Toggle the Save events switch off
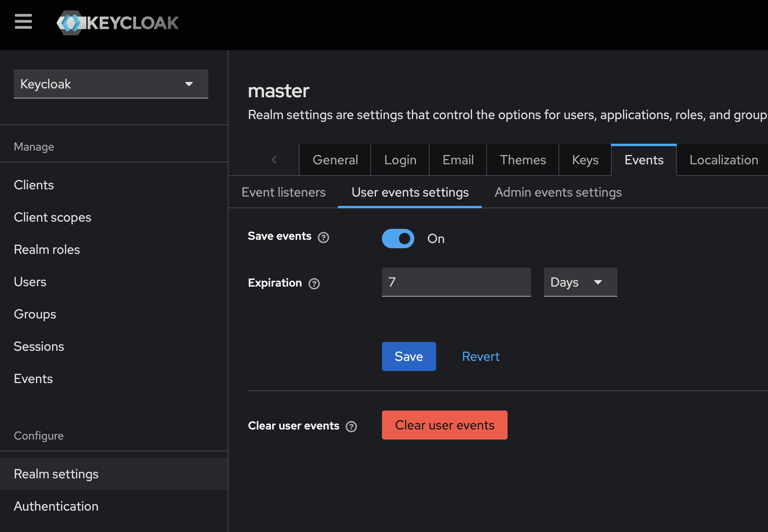Screen dimensions: 768x532 point(398,239)
